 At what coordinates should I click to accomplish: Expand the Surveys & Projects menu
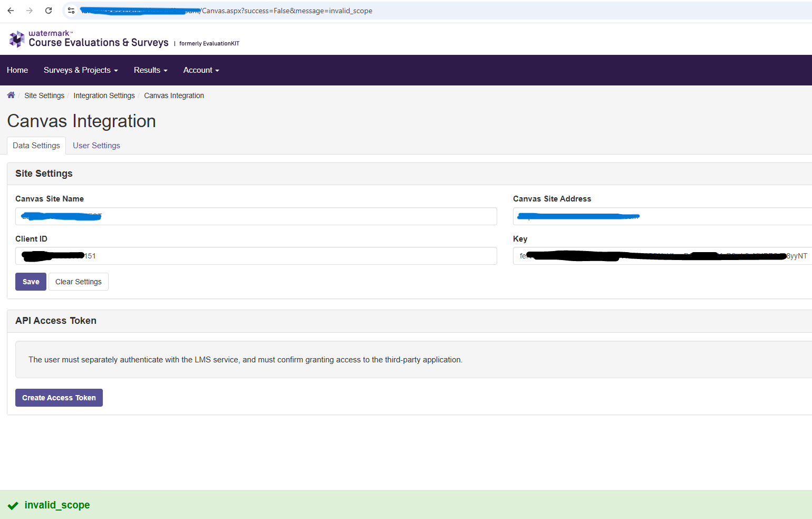tap(81, 70)
